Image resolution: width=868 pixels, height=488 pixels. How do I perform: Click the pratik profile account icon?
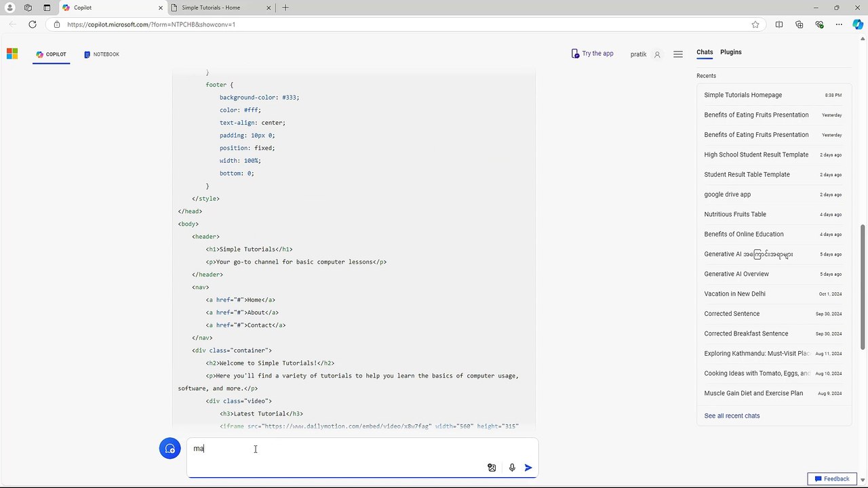(x=657, y=54)
